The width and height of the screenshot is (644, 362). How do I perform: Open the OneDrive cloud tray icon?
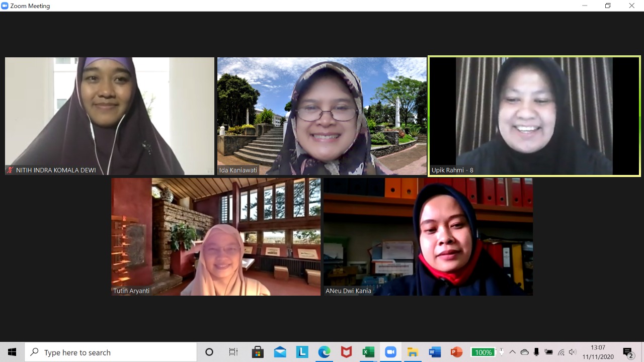click(524, 352)
